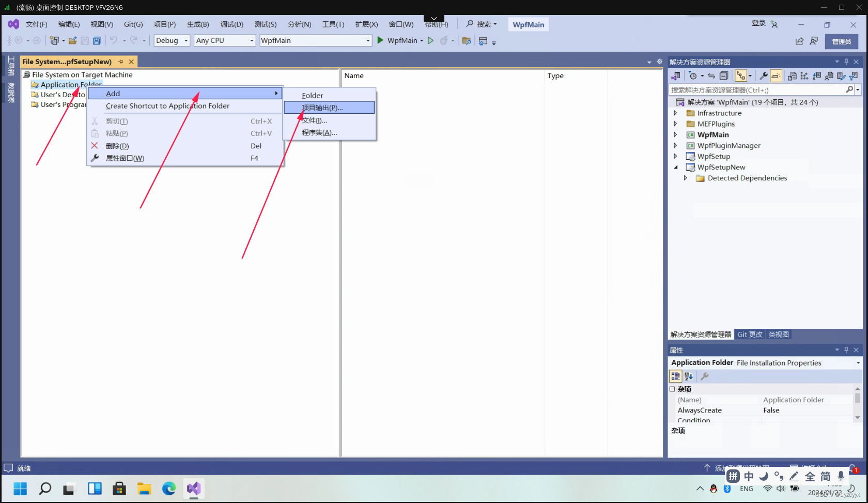Click the 登录 sign-in link

point(758,23)
